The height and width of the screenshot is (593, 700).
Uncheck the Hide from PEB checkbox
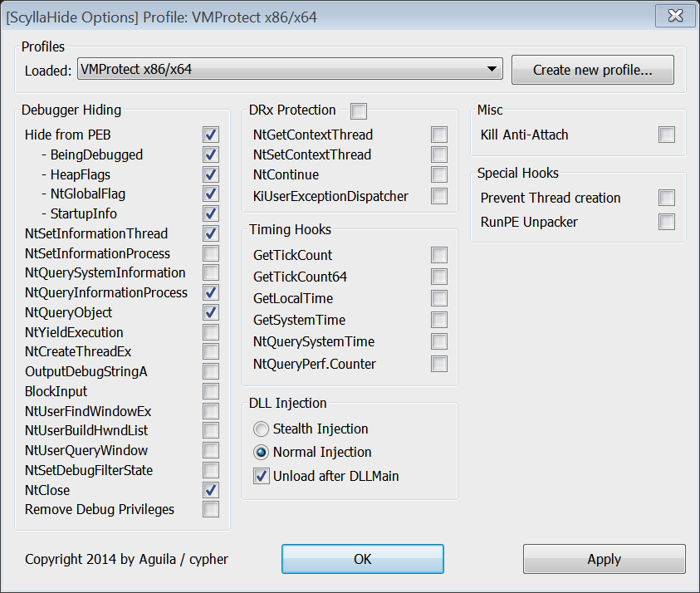(211, 135)
